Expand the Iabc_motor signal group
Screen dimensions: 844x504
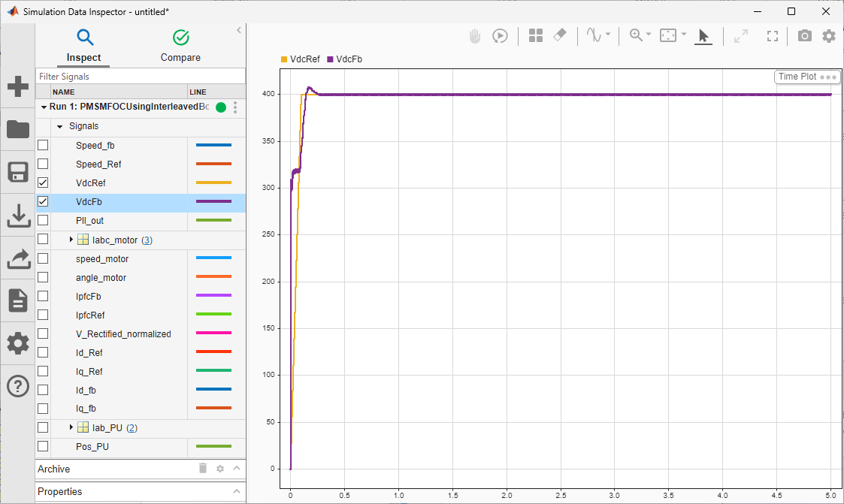point(72,240)
